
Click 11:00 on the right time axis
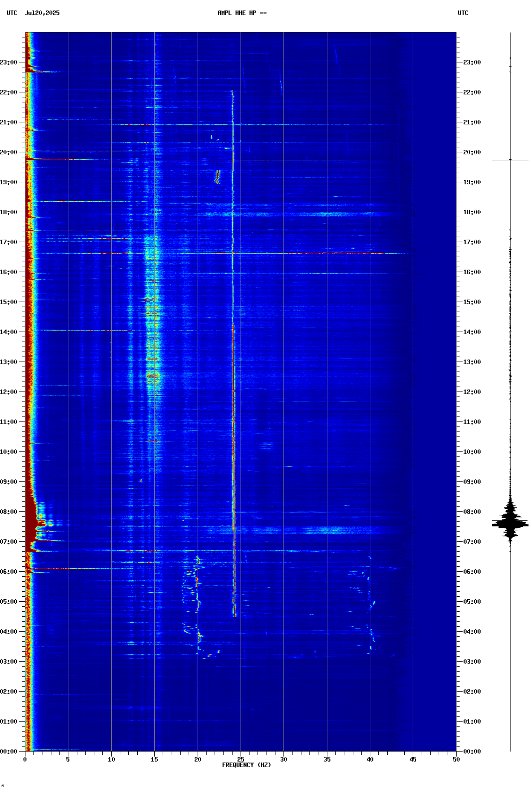click(x=472, y=422)
